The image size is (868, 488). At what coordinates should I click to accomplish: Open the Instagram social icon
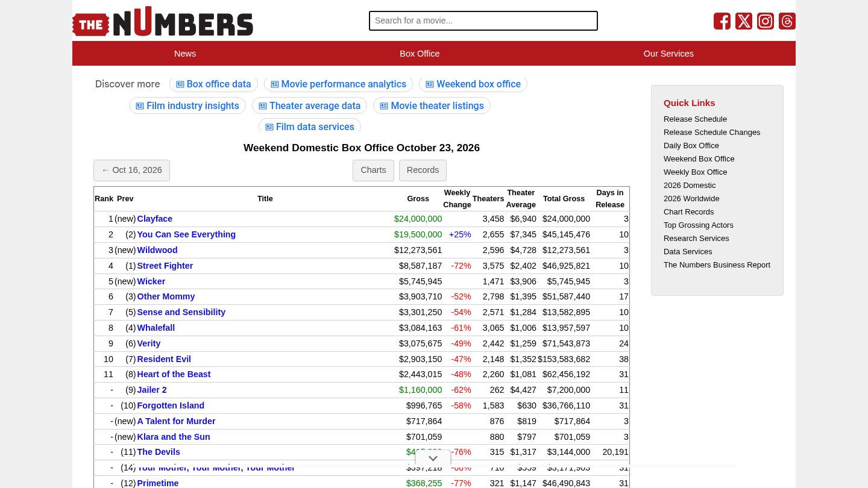click(766, 21)
